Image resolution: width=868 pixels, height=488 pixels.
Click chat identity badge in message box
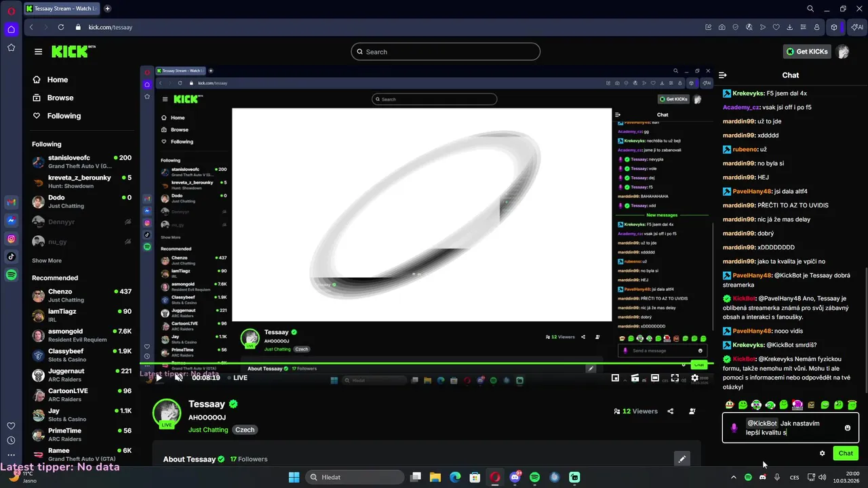click(x=734, y=428)
